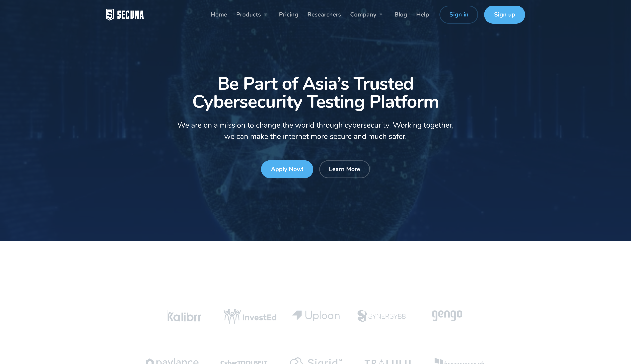Click the Sign up button

pyautogui.click(x=504, y=14)
